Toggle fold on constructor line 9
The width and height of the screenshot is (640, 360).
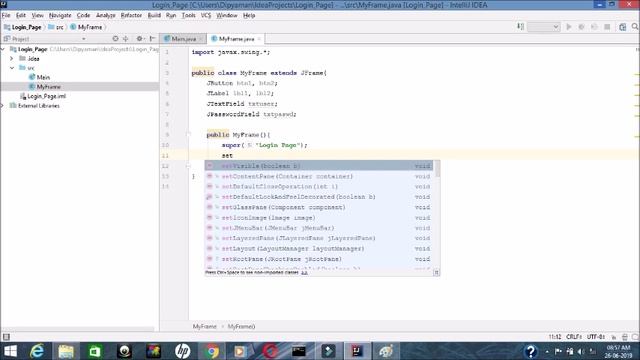pyautogui.click(x=188, y=134)
